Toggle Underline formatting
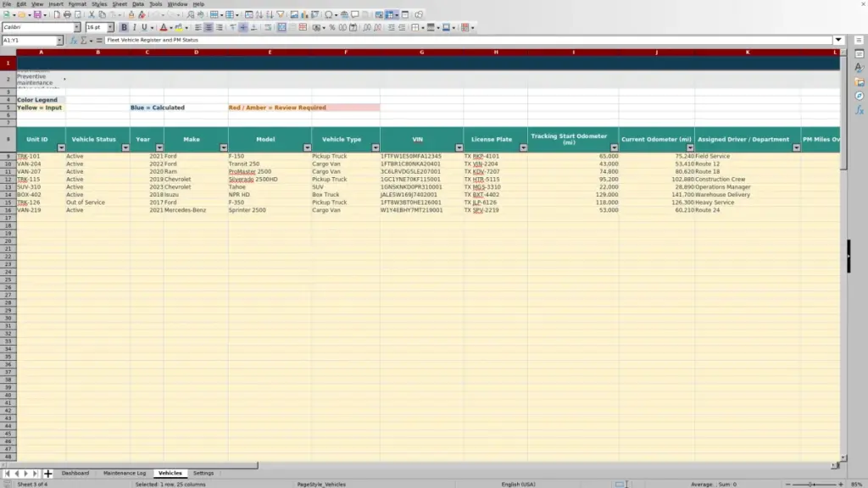This screenshot has height=488, width=868. (144, 27)
